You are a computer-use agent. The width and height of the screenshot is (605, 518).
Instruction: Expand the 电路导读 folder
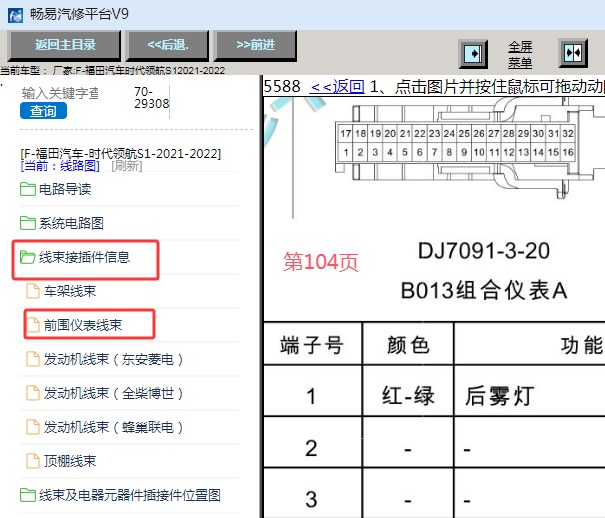click(x=65, y=189)
